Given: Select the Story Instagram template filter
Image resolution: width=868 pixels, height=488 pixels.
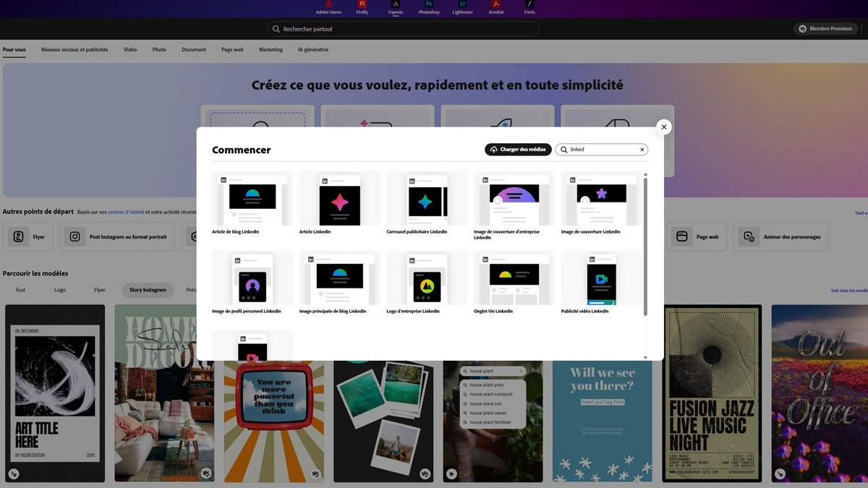Looking at the screenshot, I should tap(148, 290).
